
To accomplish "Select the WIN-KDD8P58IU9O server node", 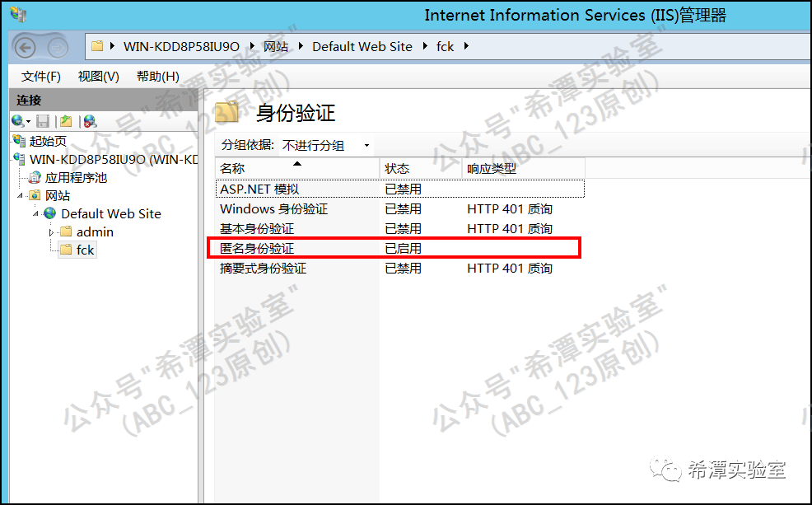I will tap(114, 159).
